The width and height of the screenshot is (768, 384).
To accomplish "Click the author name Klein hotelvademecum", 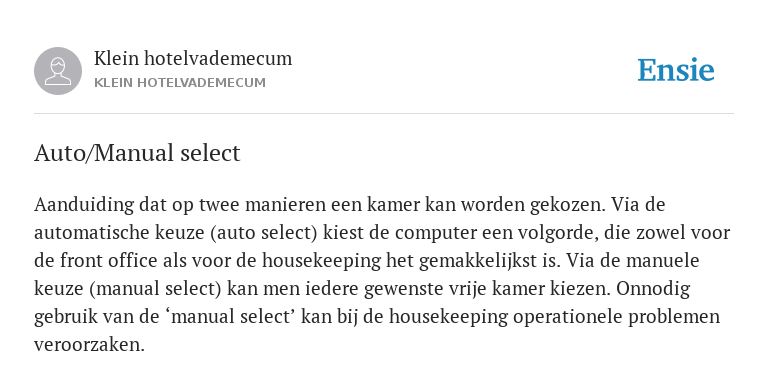I will tap(193, 58).
